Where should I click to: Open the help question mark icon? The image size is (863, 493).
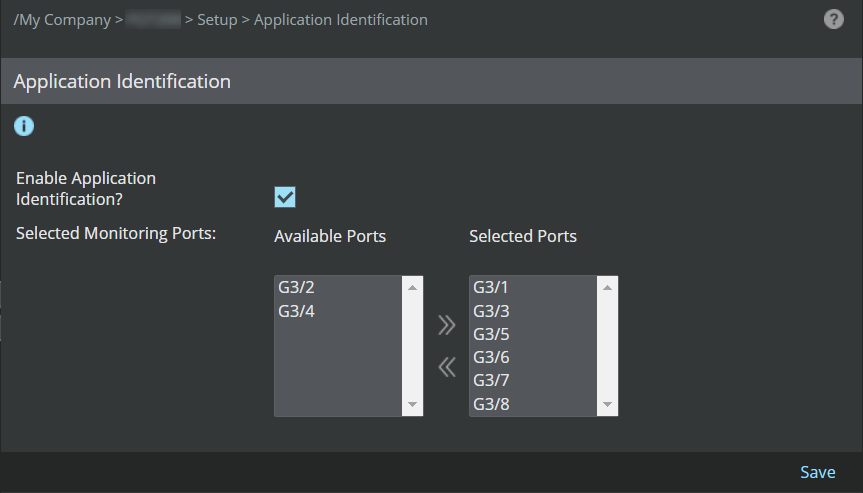(833, 19)
